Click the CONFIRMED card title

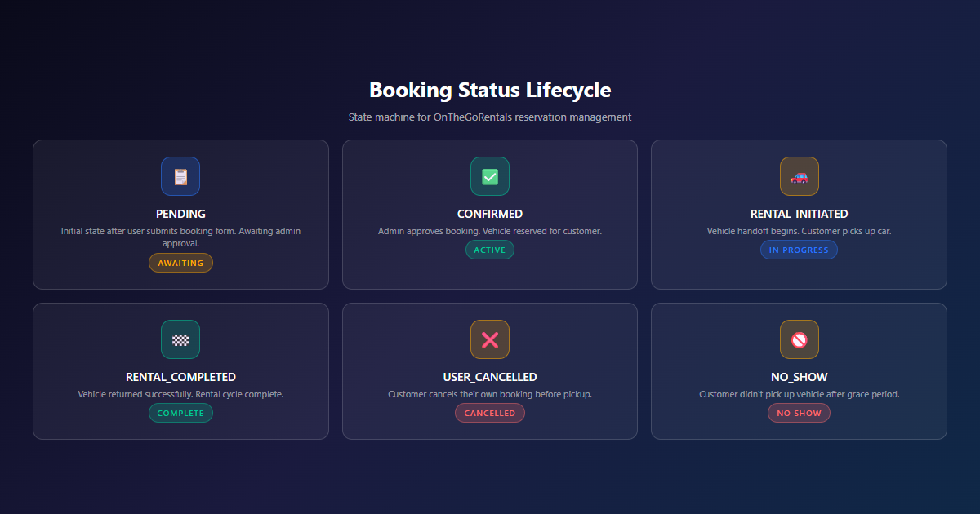click(490, 214)
